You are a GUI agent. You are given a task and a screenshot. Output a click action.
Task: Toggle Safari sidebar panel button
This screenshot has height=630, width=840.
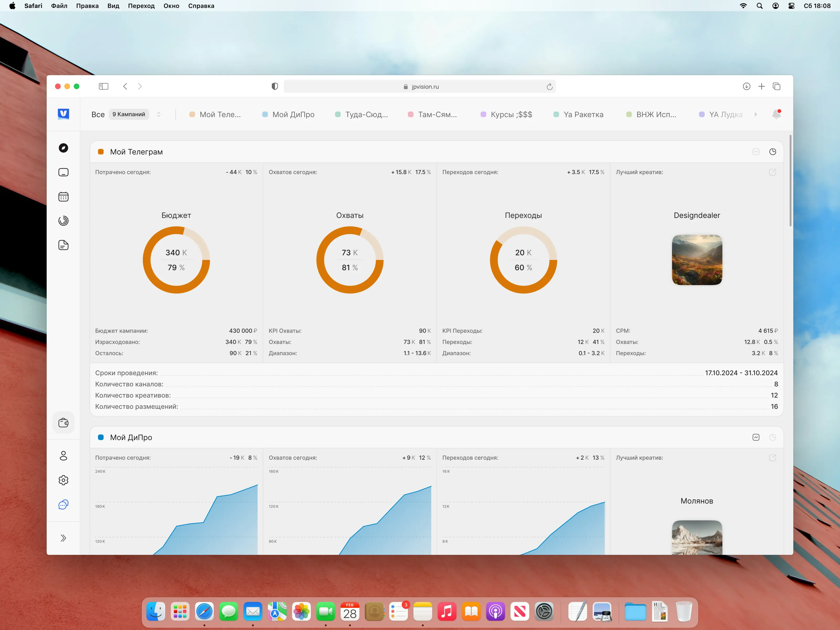103,87
